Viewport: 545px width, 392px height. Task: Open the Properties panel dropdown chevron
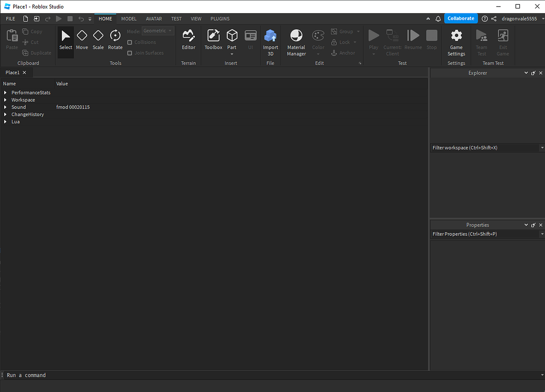[x=526, y=225]
